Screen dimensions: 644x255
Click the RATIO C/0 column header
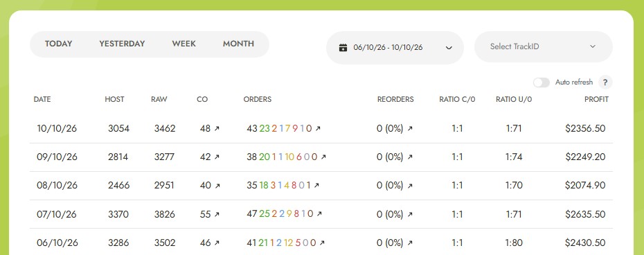[x=457, y=100]
